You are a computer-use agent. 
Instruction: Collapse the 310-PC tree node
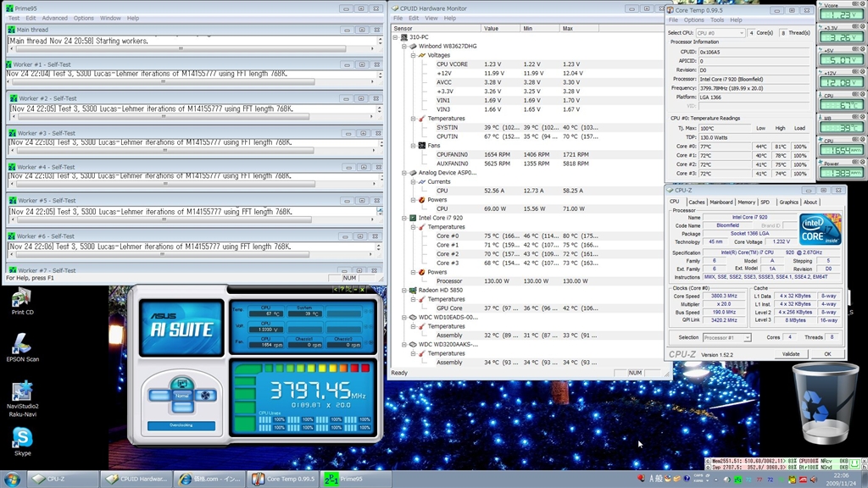click(395, 37)
